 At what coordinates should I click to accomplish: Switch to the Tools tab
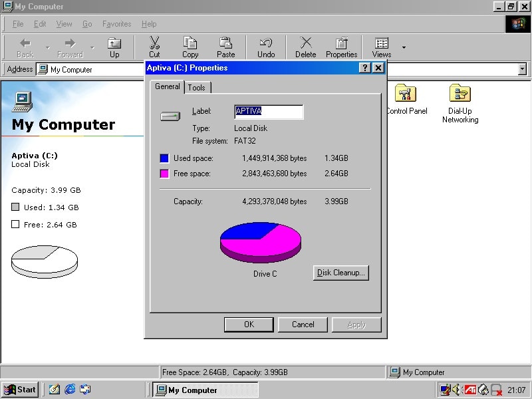(x=197, y=88)
